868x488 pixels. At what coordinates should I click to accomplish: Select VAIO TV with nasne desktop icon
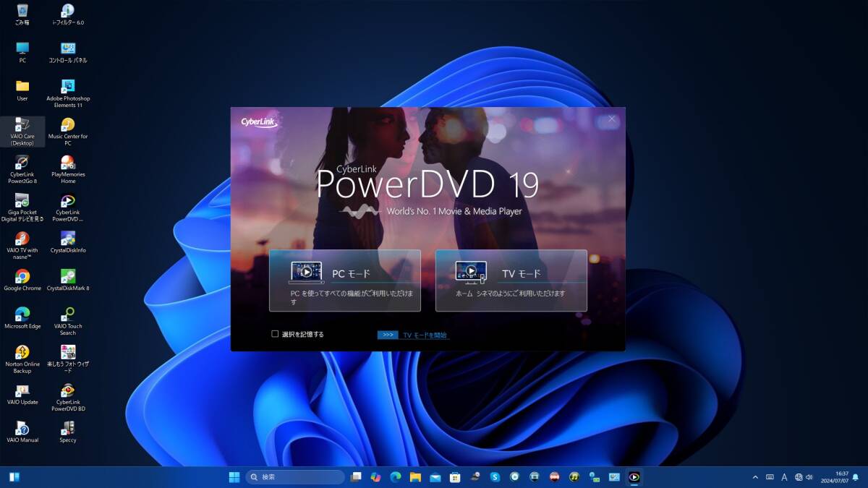pyautogui.click(x=22, y=245)
